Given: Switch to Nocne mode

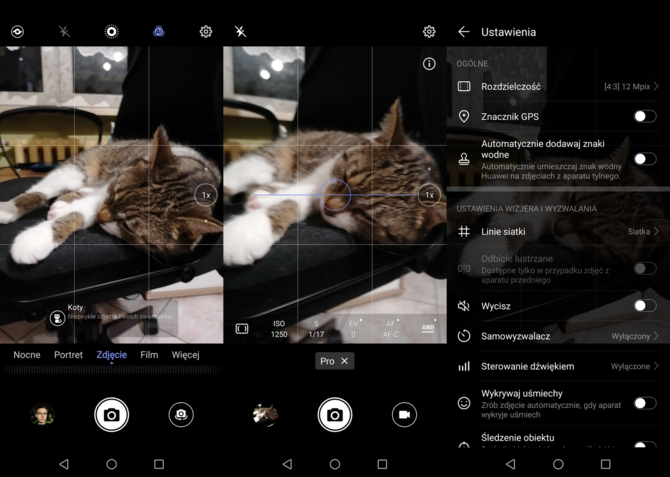Looking at the screenshot, I should coord(27,355).
